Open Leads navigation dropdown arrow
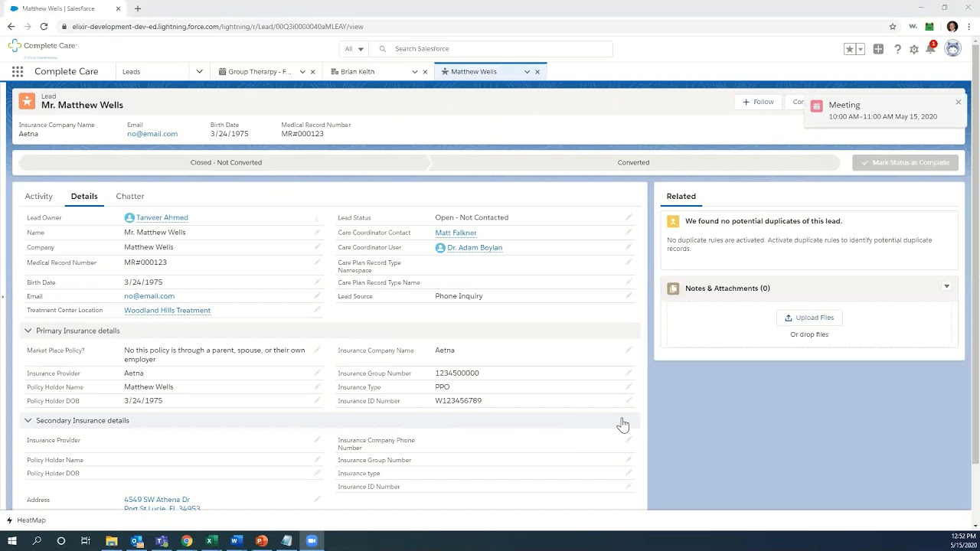The height and width of the screenshot is (551, 980). click(199, 71)
